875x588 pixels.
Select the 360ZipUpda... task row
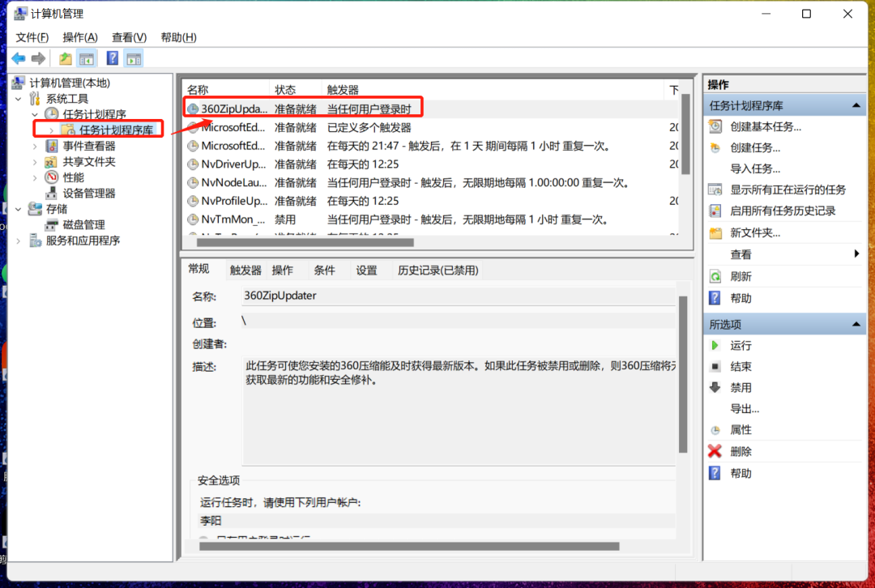pyautogui.click(x=431, y=109)
